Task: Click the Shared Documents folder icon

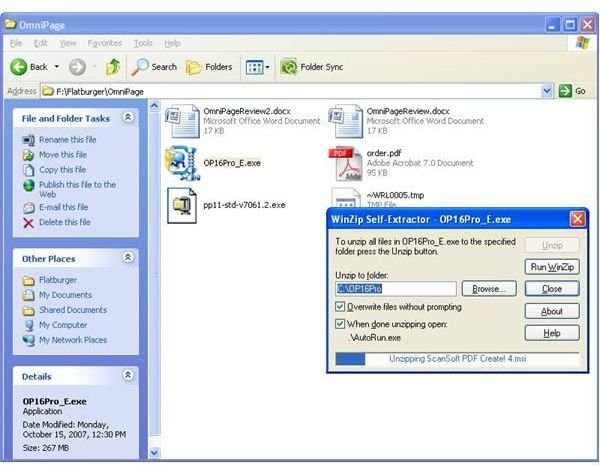Action: [x=28, y=310]
